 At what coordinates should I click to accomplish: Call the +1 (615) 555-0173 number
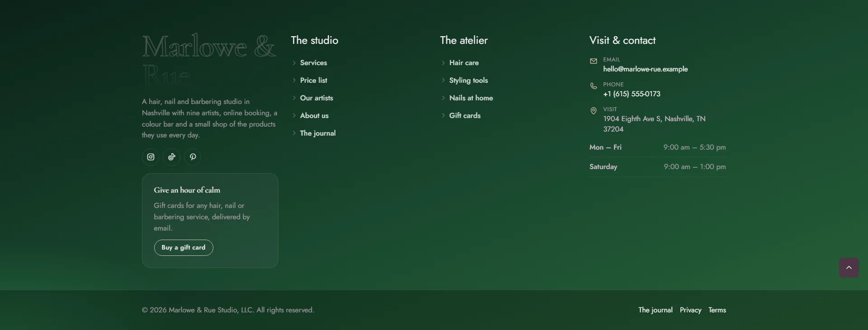click(632, 94)
